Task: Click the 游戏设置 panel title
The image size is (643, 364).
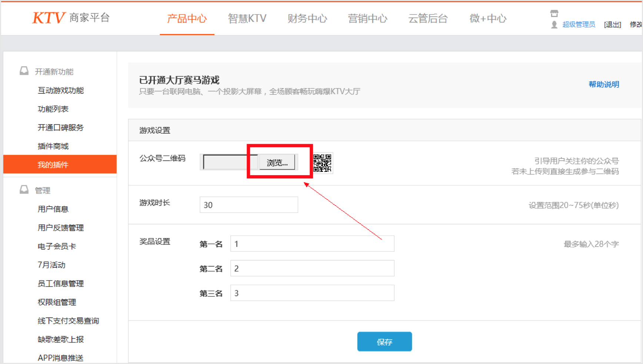Action: coord(155,130)
